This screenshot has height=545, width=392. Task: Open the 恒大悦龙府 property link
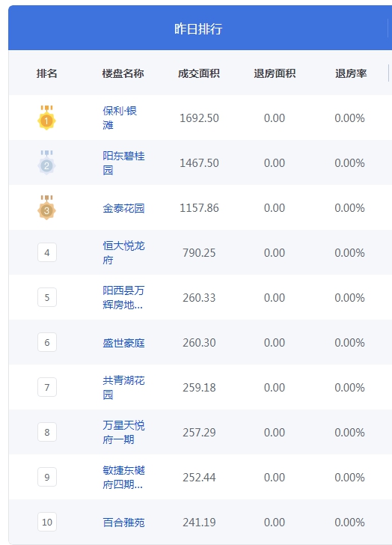[x=123, y=252]
